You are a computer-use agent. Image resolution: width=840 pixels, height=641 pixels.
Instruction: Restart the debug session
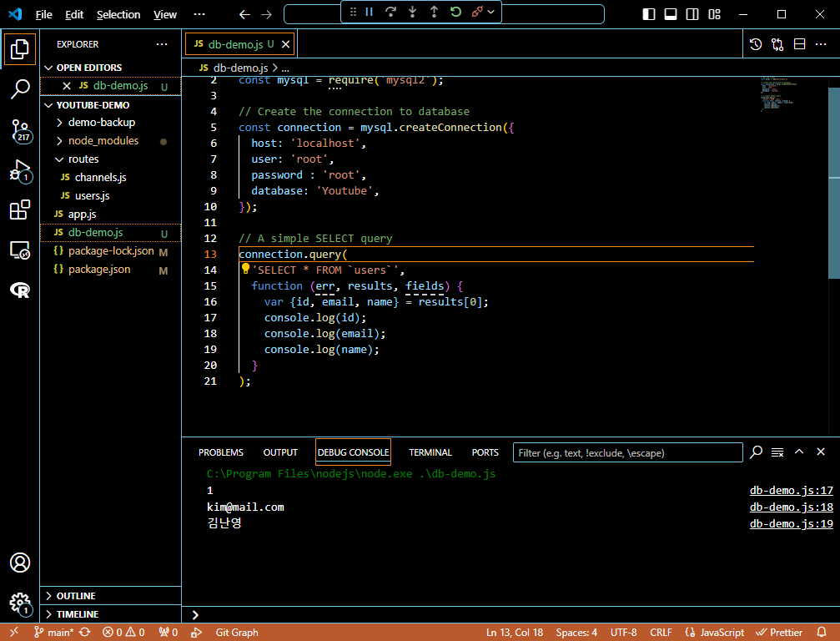pyautogui.click(x=455, y=12)
